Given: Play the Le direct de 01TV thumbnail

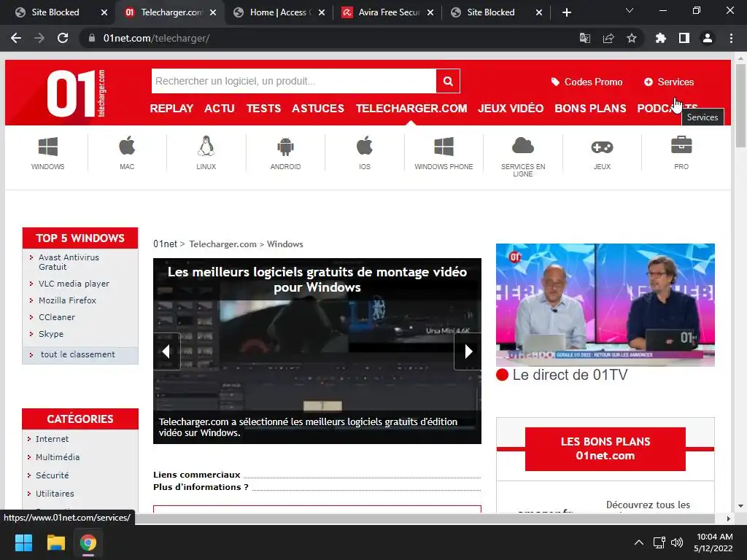Looking at the screenshot, I should coord(605,305).
